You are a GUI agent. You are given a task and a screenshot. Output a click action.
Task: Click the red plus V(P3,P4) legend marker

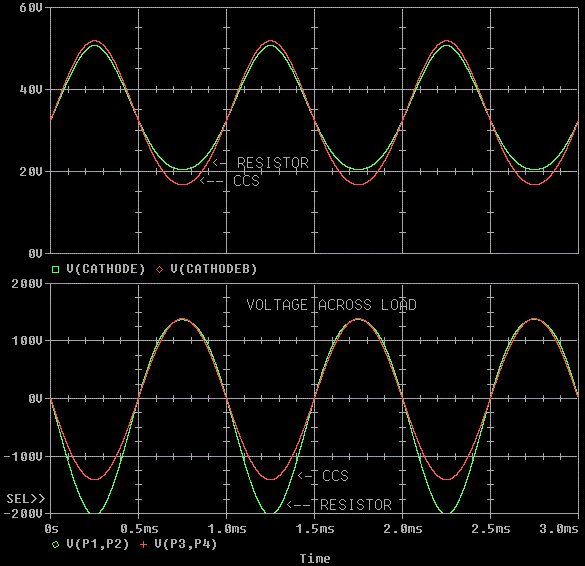coord(143,545)
